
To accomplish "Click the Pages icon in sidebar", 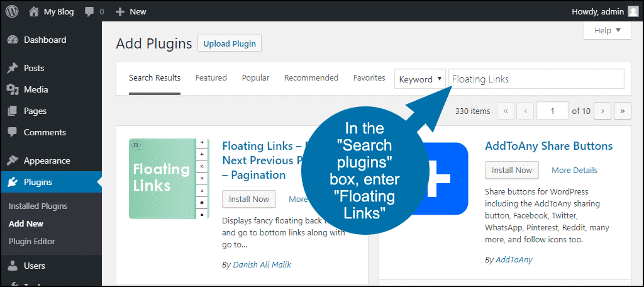I will (x=13, y=111).
